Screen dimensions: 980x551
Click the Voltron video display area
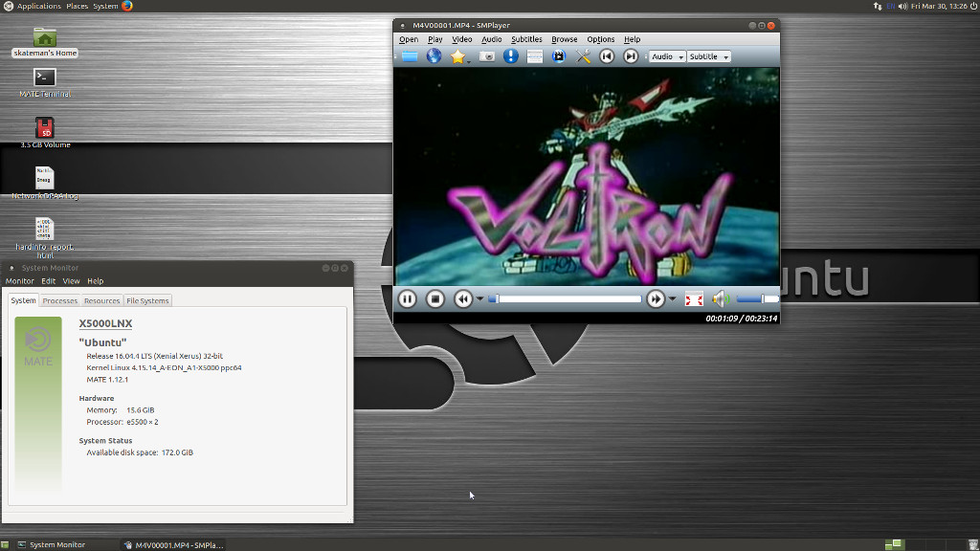tap(587, 176)
